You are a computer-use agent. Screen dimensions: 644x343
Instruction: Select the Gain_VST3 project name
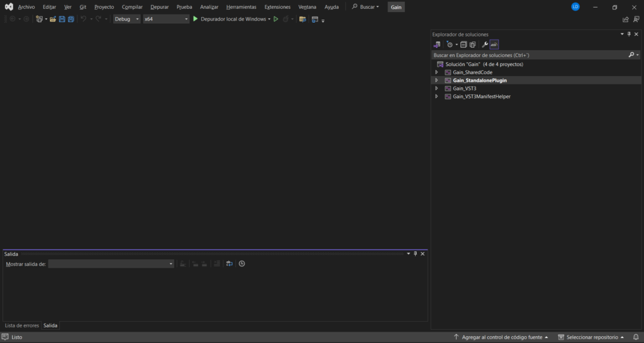[465, 88]
